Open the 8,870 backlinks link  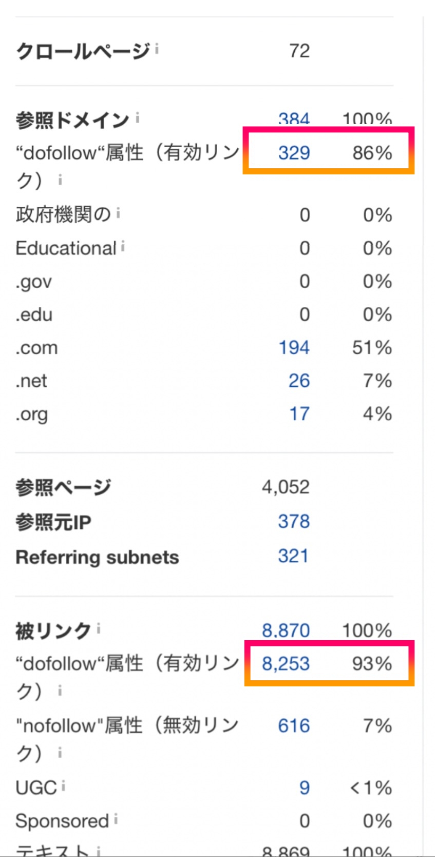point(286,630)
